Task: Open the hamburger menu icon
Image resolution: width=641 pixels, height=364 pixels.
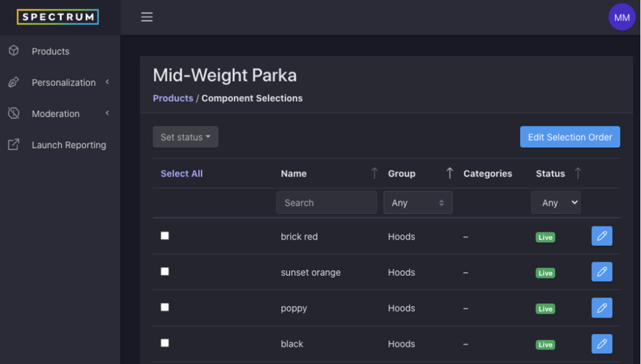Action: [146, 17]
